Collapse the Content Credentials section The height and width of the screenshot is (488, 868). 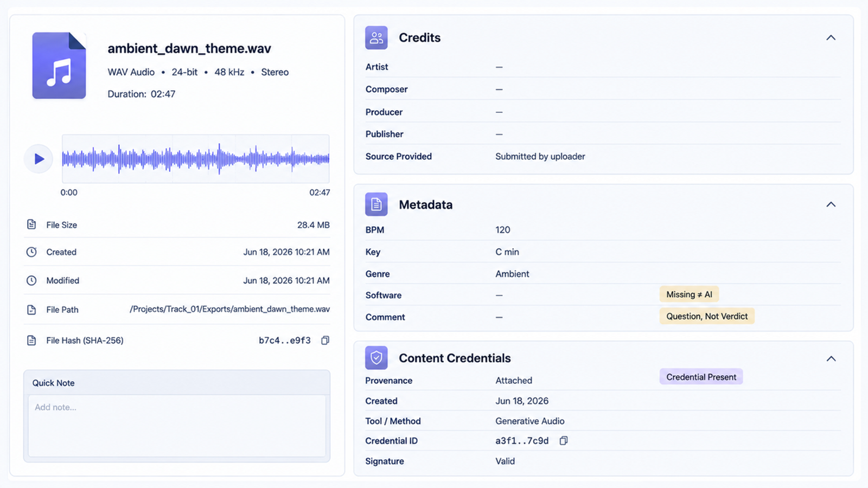coord(831,358)
